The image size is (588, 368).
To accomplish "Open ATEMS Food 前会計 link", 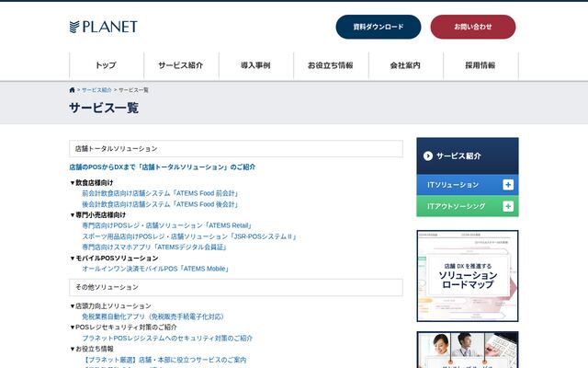I will click(161, 193).
